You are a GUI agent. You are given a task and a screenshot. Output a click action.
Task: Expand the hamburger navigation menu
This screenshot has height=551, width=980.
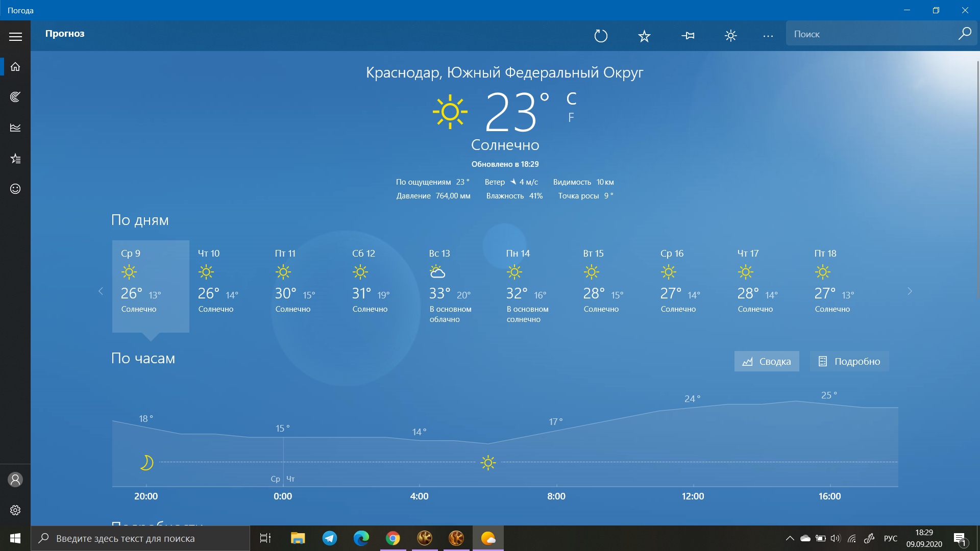tap(15, 36)
